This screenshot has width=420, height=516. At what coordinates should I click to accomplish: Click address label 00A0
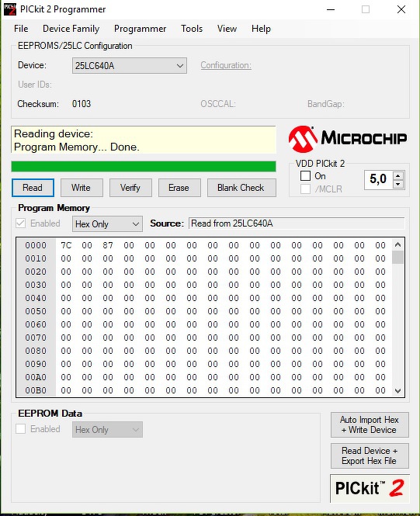36,377
